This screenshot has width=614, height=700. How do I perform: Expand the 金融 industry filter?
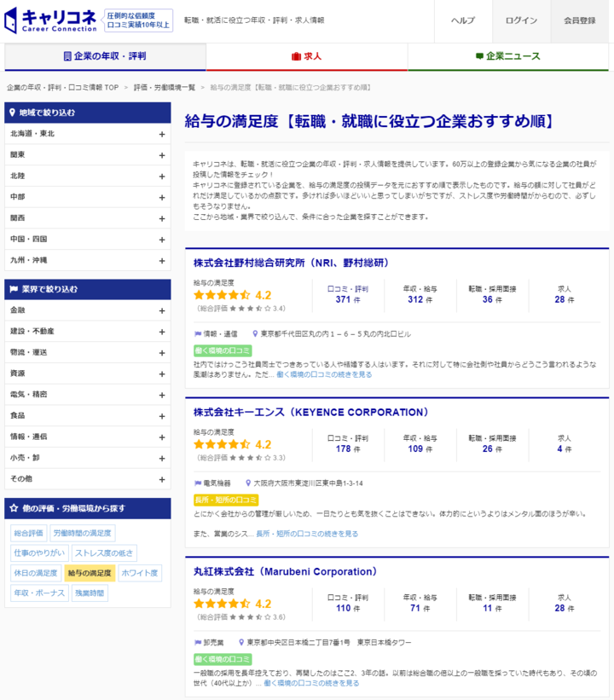coord(88,310)
